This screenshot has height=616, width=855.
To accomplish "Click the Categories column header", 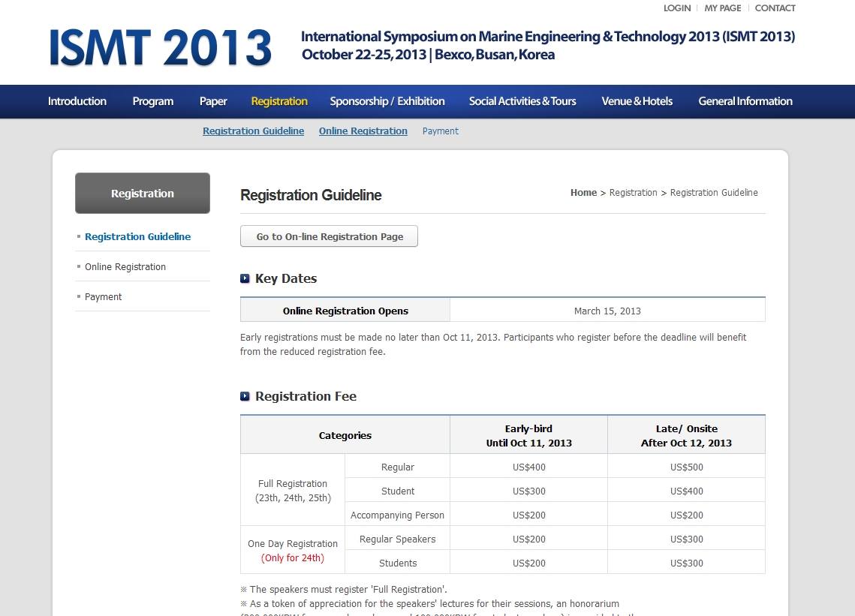I will pyautogui.click(x=345, y=435).
